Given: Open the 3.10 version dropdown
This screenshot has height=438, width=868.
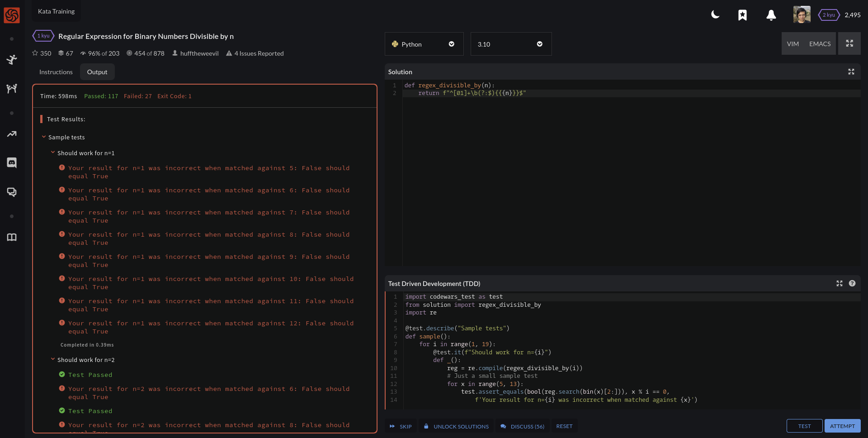Looking at the screenshot, I should 510,44.
